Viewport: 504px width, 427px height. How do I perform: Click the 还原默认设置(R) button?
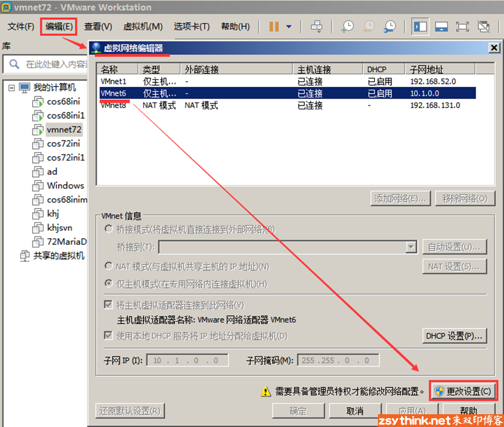coord(130,411)
